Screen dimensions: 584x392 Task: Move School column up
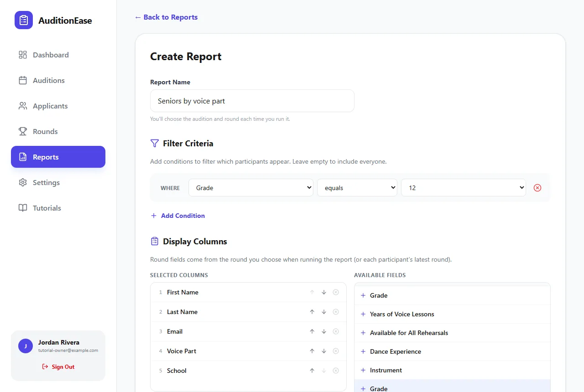(x=312, y=371)
